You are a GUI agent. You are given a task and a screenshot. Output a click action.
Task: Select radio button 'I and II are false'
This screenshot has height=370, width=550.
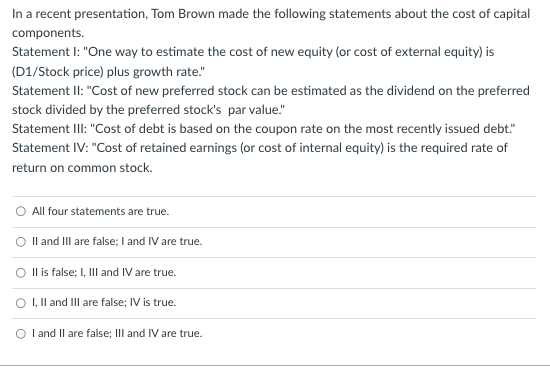click(x=21, y=334)
